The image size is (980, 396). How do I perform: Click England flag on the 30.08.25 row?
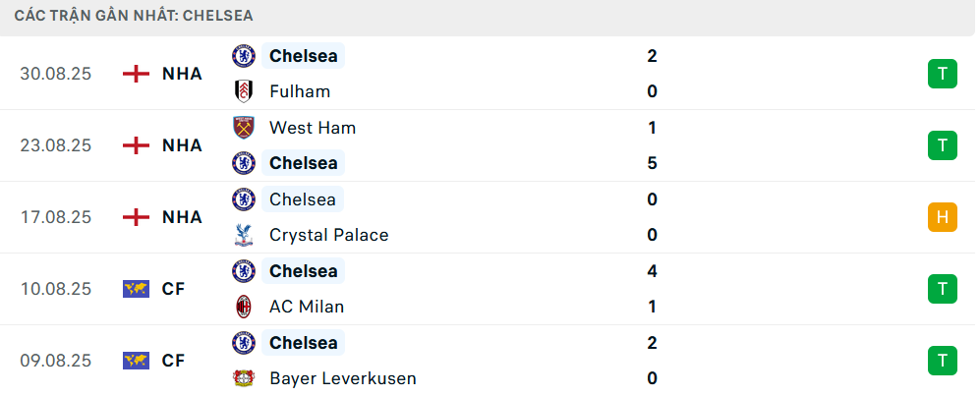(136, 74)
